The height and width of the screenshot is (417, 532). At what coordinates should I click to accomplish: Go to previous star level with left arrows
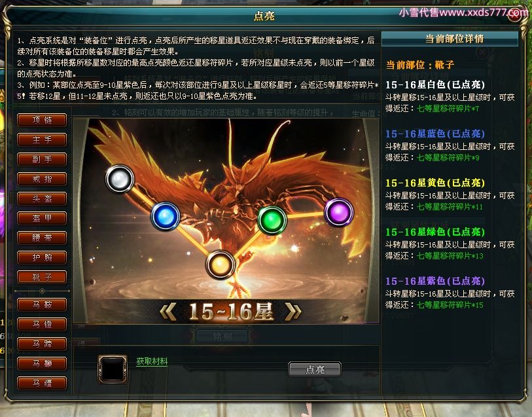coord(168,312)
